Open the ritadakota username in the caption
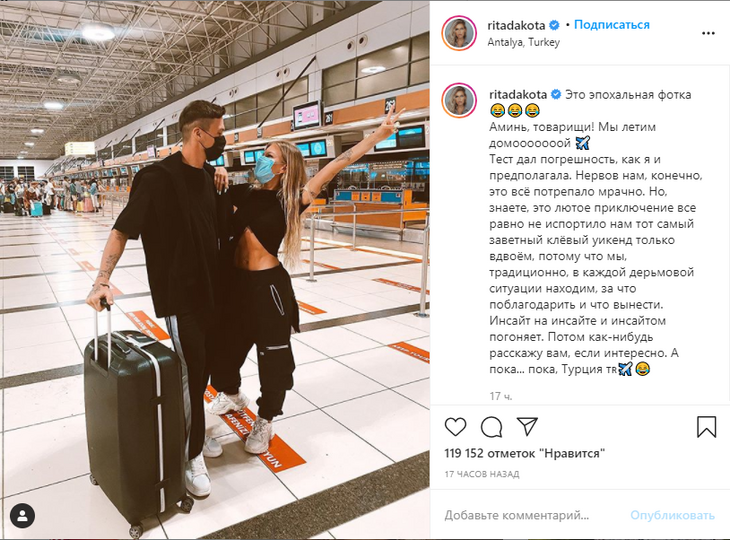730x540 pixels. click(x=518, y=94)
